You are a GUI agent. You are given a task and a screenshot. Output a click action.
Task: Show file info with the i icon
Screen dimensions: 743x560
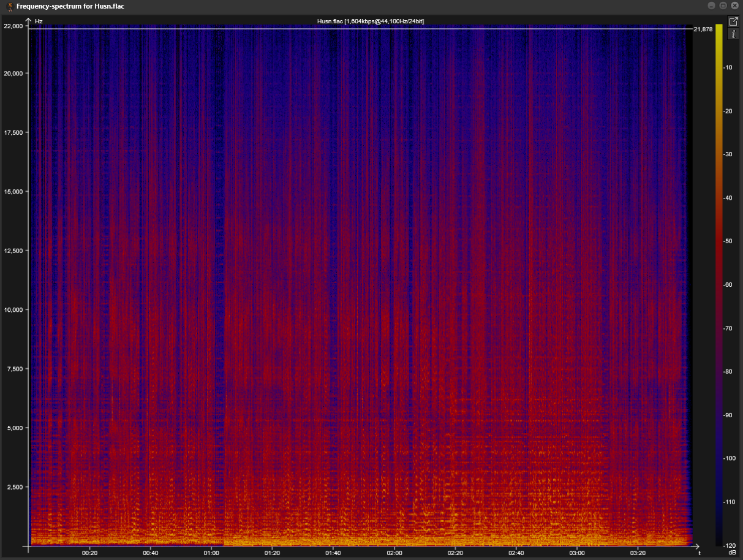click(x=733, y=34)
